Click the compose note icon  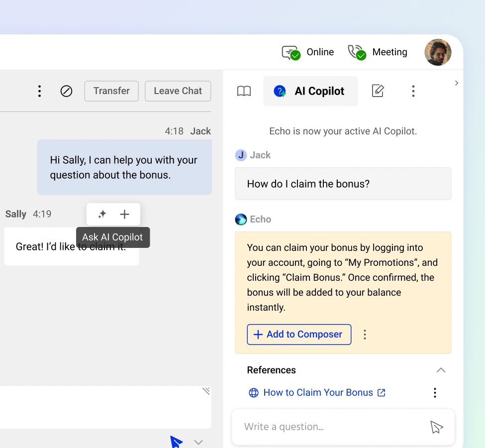click(378, 91)
